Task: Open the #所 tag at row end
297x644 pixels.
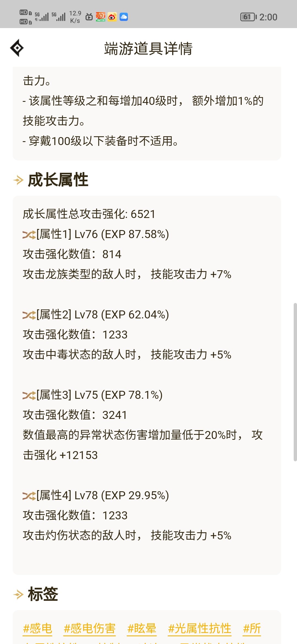Action: point(252,629)
